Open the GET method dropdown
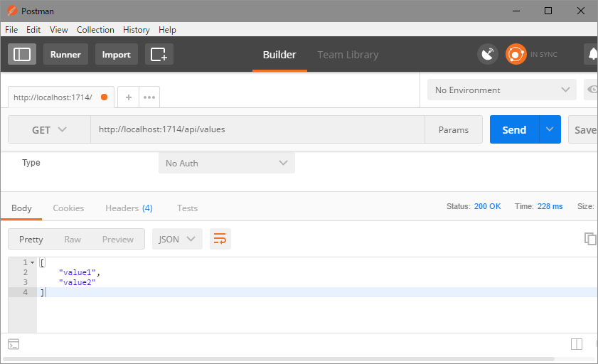598x364 pixels. click(49, 129)
